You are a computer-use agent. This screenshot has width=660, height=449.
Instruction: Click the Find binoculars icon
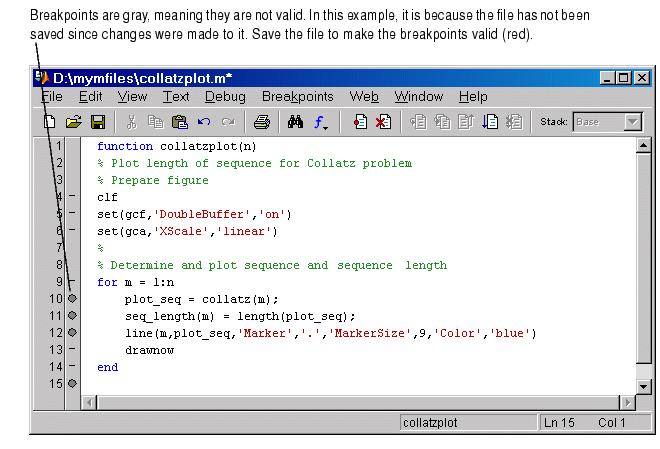[x=295, y=122]
